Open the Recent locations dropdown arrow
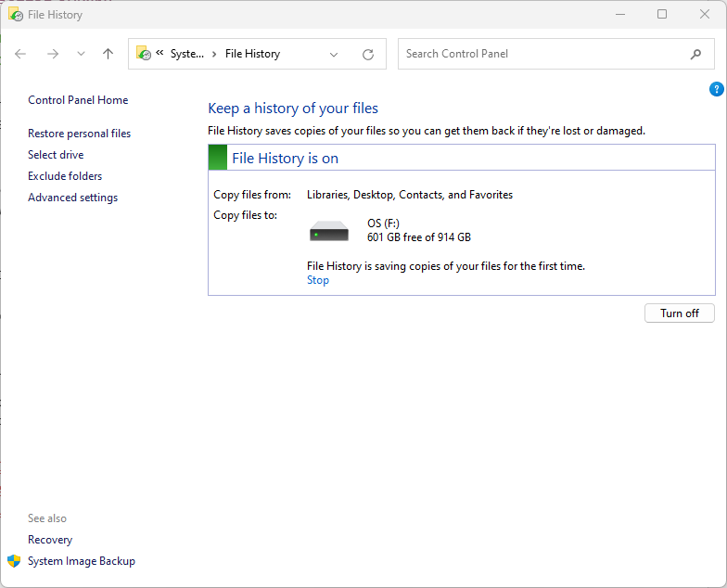The width and height of the screenshot is (727, 588). 81,54
